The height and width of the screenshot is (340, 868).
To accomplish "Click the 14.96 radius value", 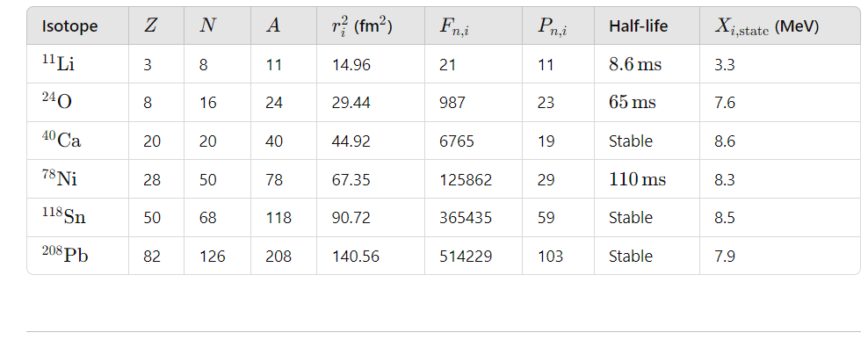I will [351, 65].
